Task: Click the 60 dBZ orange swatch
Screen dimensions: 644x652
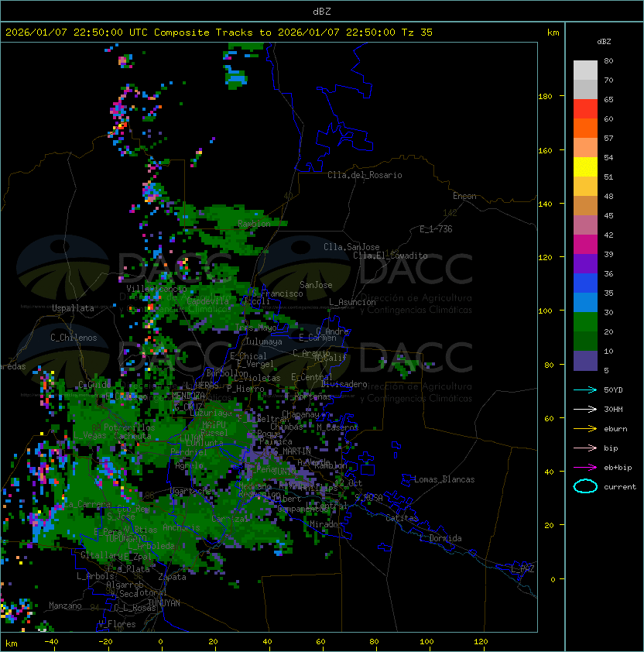Action: point(585,128)
